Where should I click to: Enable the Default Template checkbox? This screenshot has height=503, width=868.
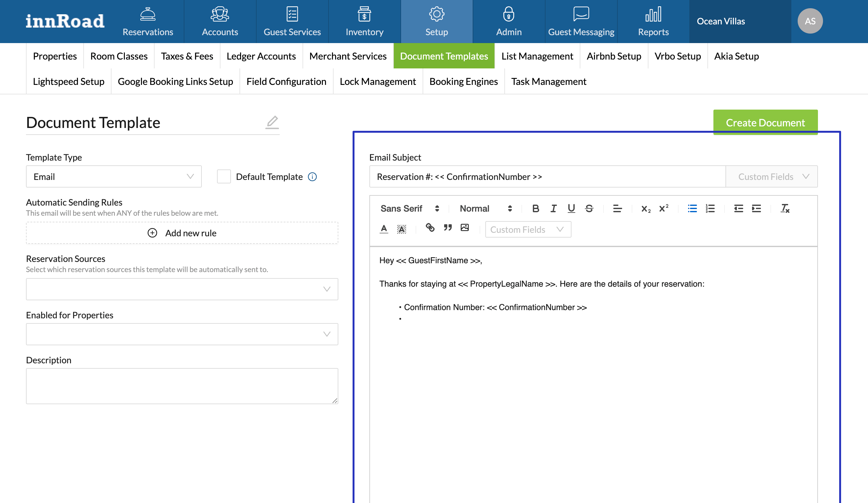224,177
